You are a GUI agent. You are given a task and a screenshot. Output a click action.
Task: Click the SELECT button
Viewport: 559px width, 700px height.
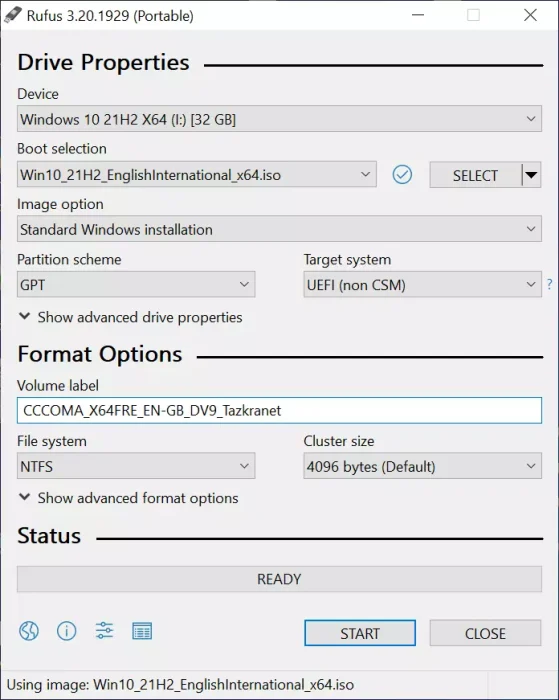click(476, 175)
